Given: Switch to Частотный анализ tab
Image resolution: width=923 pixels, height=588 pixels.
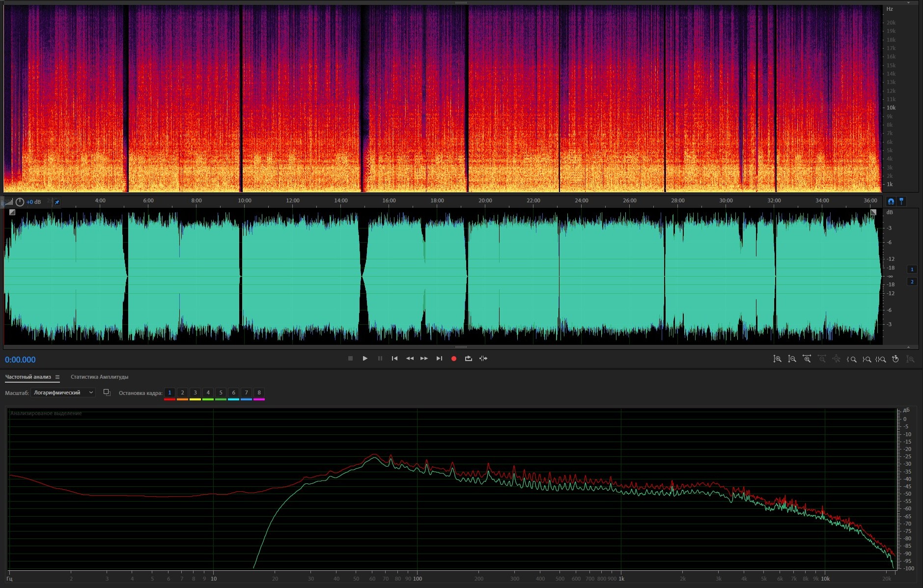Looking at the screenshot, I should click(28, 377).
